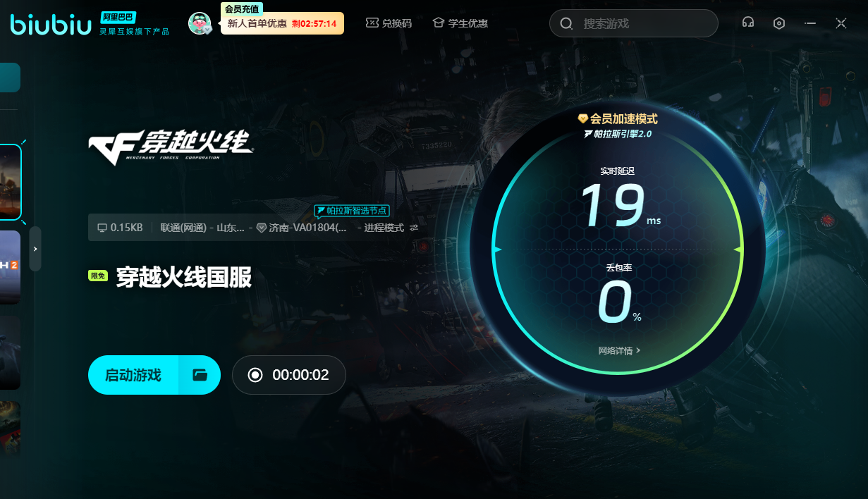Click the 限免 free badge
This screenshot has height=499, width=868.
[x=97, y=276]
